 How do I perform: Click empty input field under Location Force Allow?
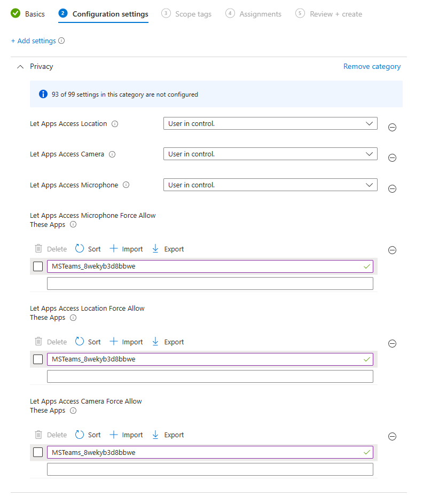point(210,376)
